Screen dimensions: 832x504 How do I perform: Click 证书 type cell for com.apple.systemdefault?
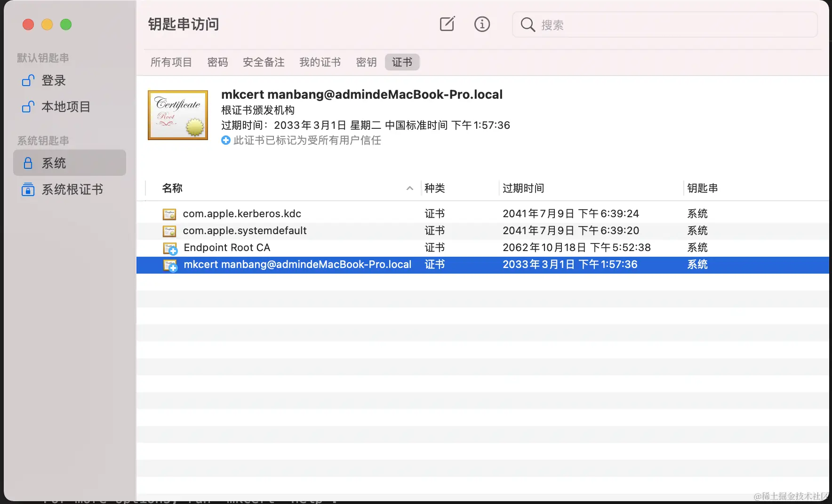[434, 230]
